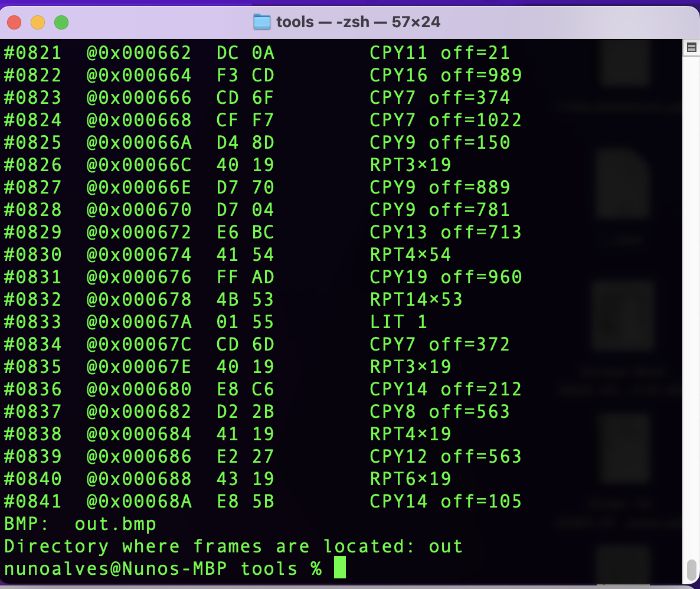The height and width of the screenshot is (589, 700).
Task: Zoom the terminal with green button
Action: 61,22
